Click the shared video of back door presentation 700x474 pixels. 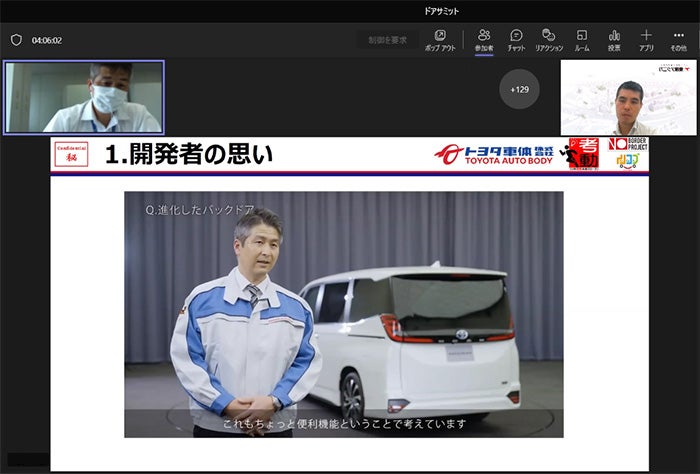coord(344,315)
